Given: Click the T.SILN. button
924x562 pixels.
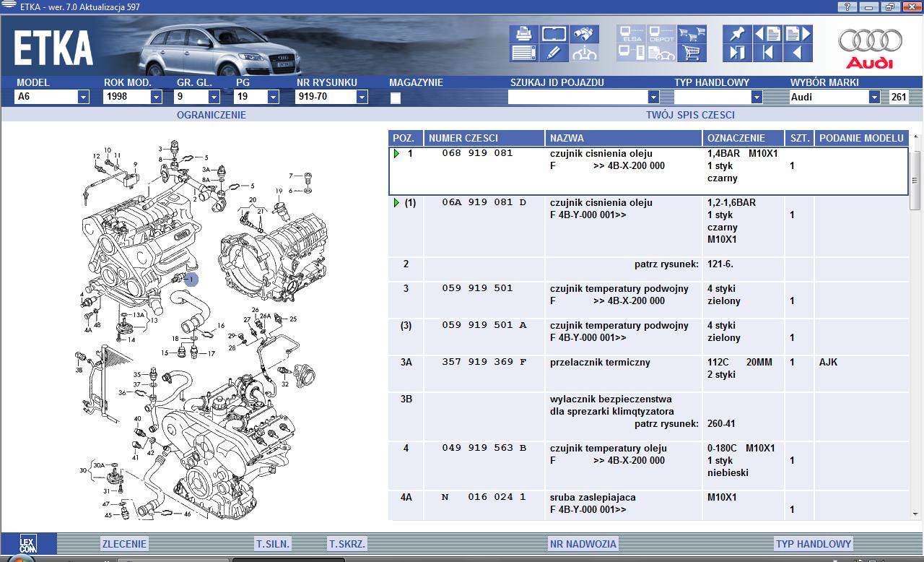Looking at the screenshot, I should pos(273,544).
